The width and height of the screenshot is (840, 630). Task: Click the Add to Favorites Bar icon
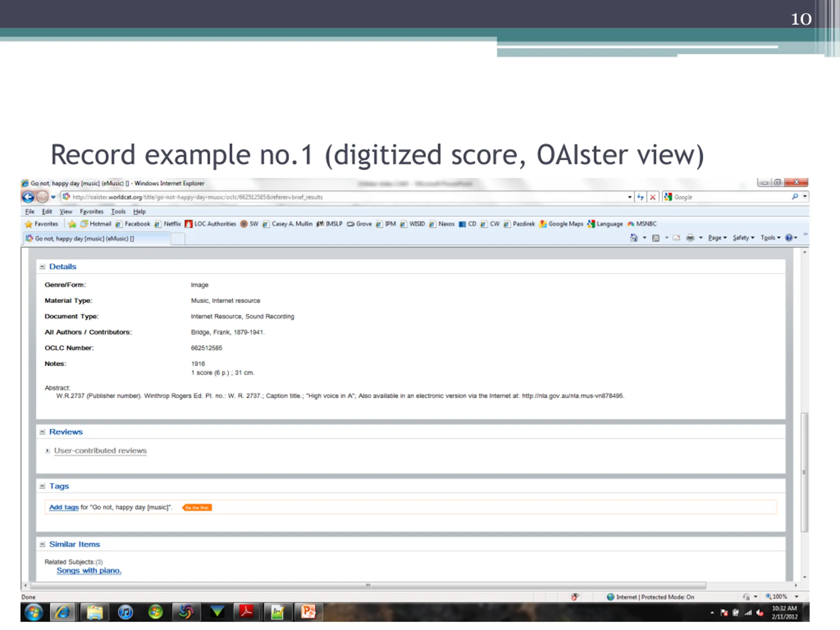(x=72, y=224)
